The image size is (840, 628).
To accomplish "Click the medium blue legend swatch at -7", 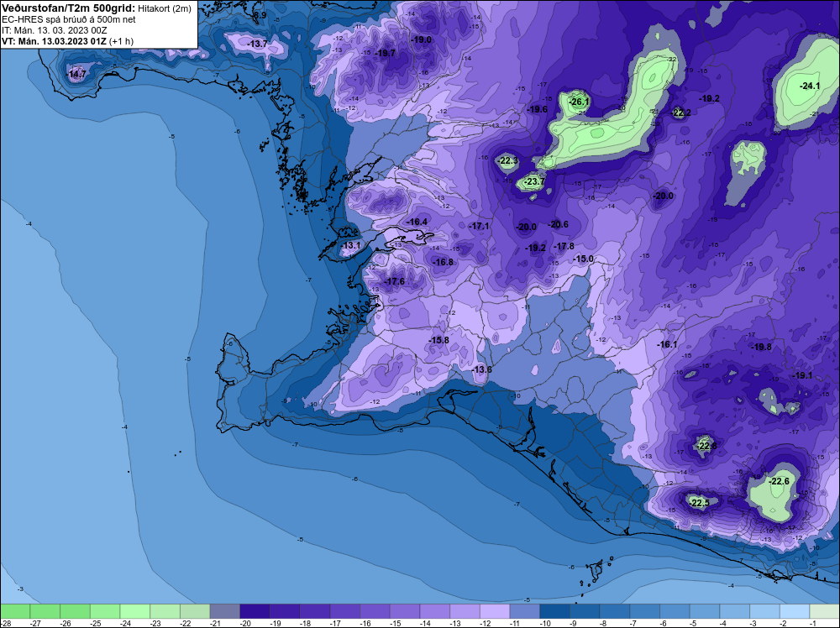I will 645,611.
